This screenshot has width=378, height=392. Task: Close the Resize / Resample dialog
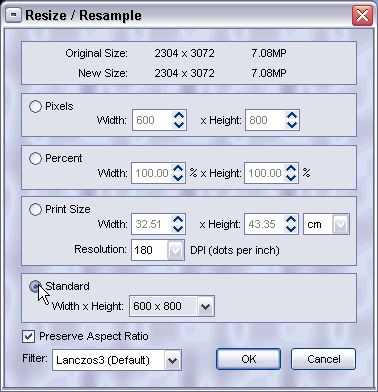point(362,16)
